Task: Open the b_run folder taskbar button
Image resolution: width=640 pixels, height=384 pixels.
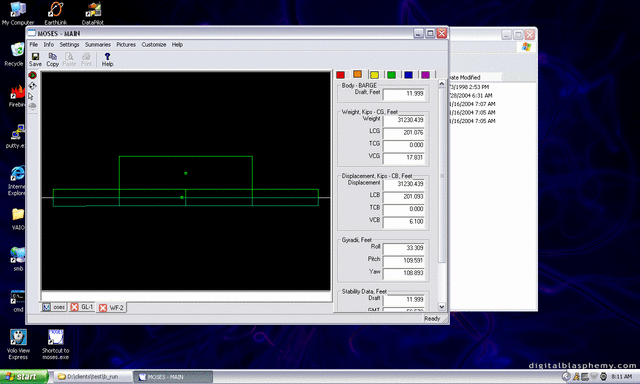Action: click(x=92, y=377)
